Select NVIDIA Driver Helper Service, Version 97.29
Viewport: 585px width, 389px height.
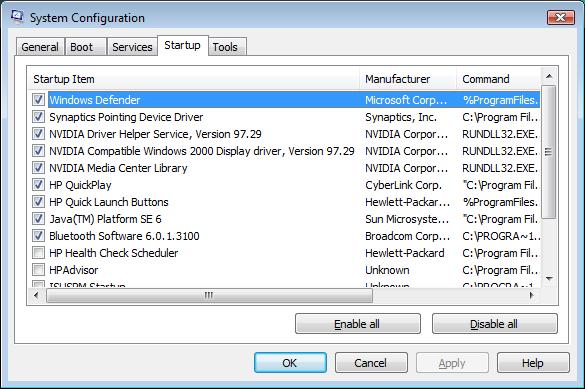click(155, 134)
